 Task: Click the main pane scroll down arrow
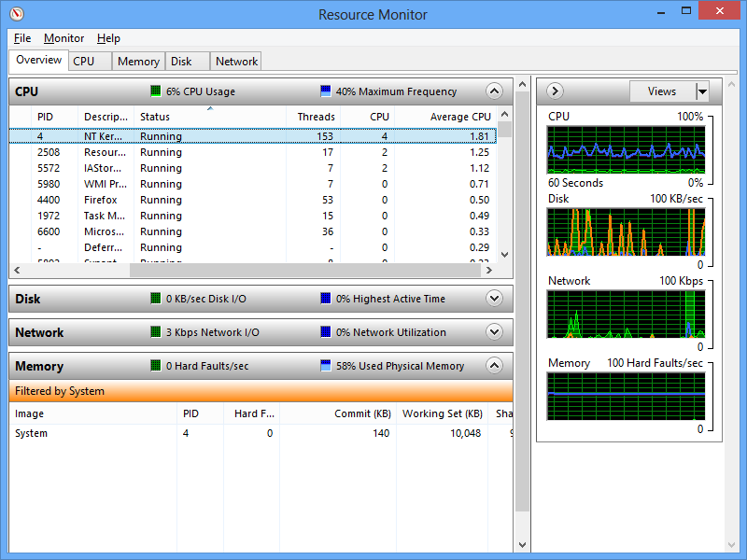pyautogui.click(x=523, y=544)
